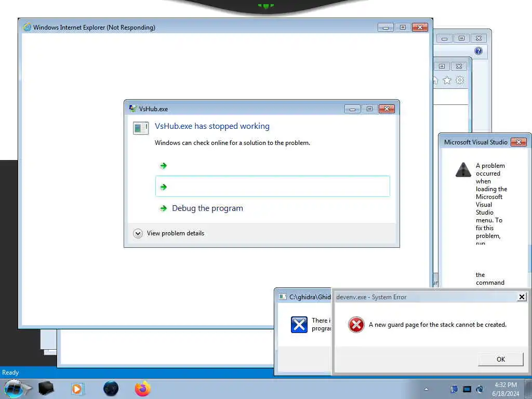Open the Action Center flag tray icon
The height and width of the screenshot is (399, 532).
(x=454, y=389)
